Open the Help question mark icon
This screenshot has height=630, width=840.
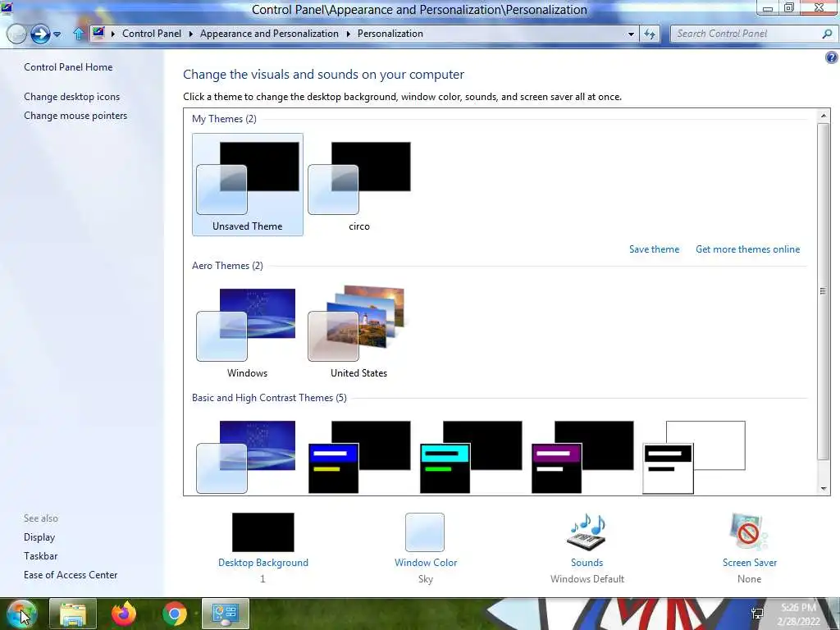tap(832, 57)
